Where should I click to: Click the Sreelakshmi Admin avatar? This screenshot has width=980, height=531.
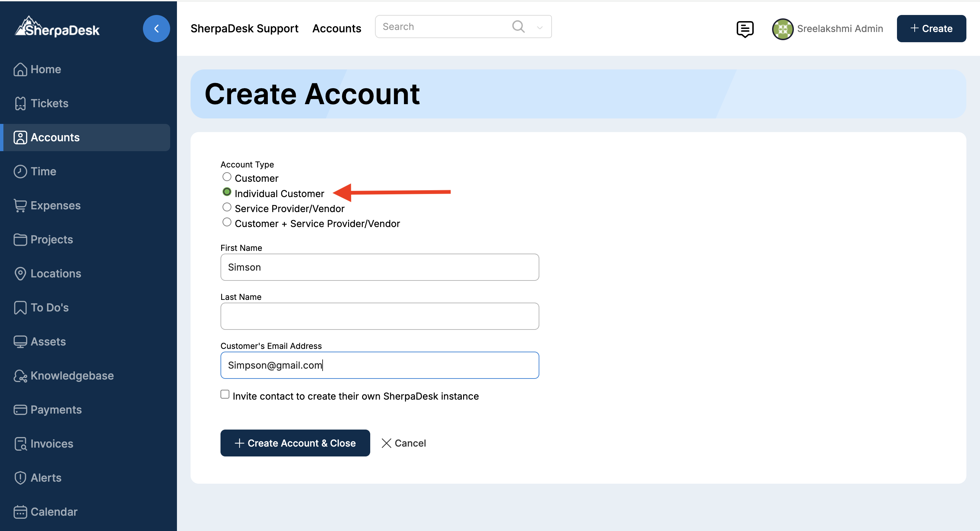pos(782,29)
